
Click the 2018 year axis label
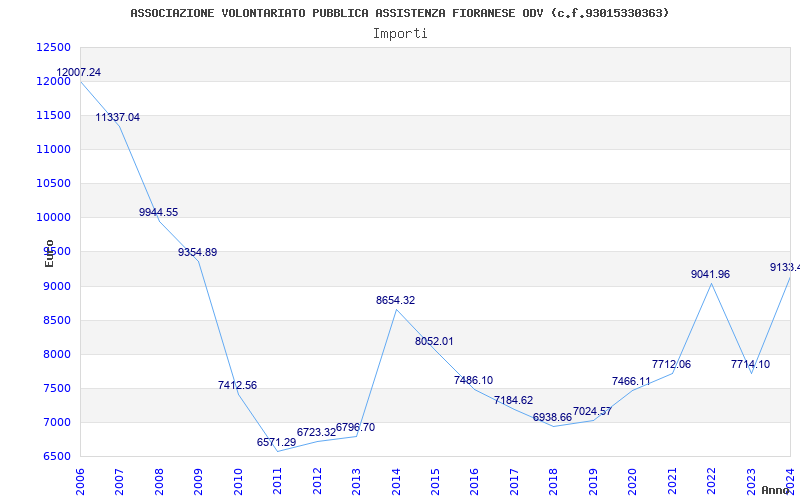tap(554, 482)
